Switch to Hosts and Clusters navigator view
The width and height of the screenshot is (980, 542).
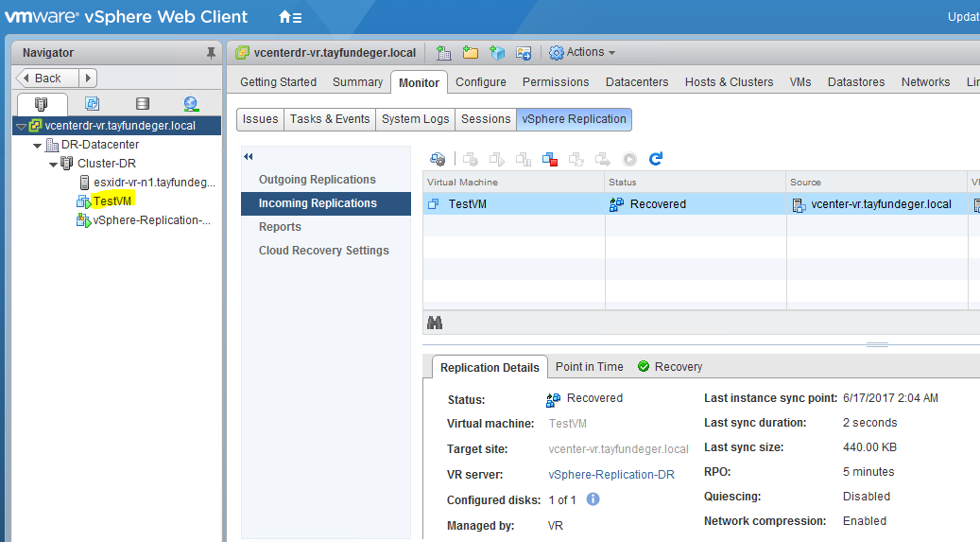[42, 104]
